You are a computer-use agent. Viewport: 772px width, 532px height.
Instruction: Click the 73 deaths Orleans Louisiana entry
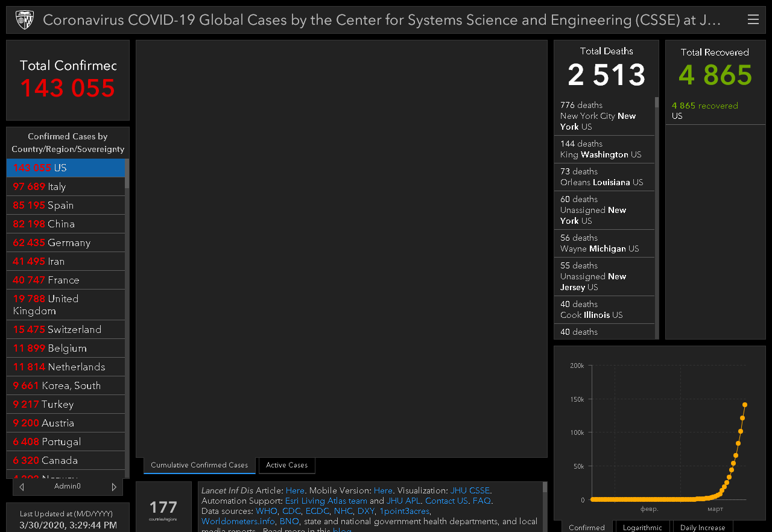pos(604,177)
